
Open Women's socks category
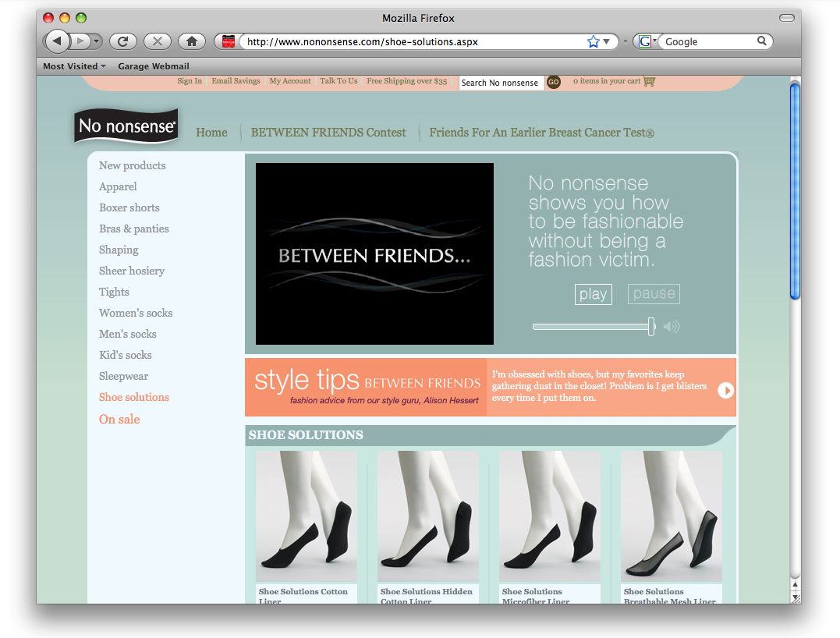click(136, 313)
